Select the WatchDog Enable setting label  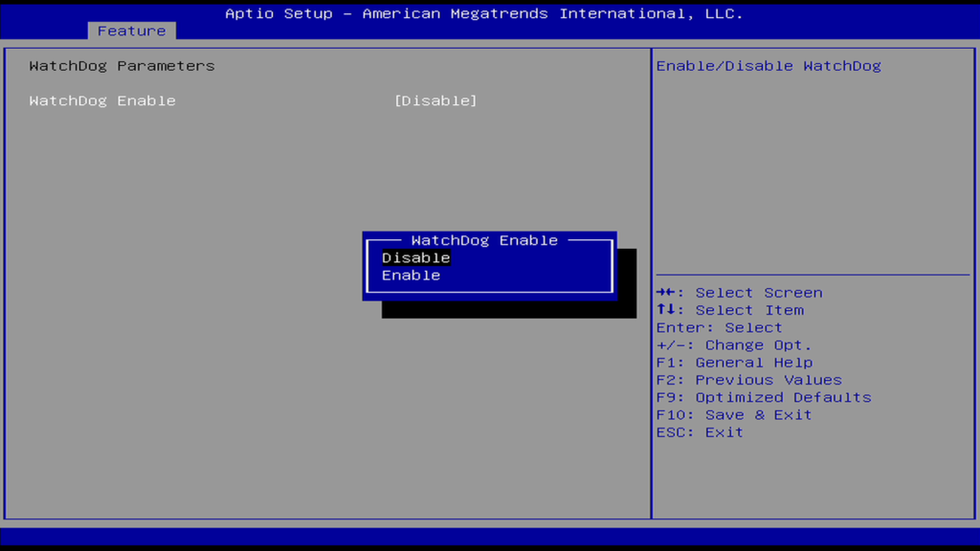click(x=102, y=100)
